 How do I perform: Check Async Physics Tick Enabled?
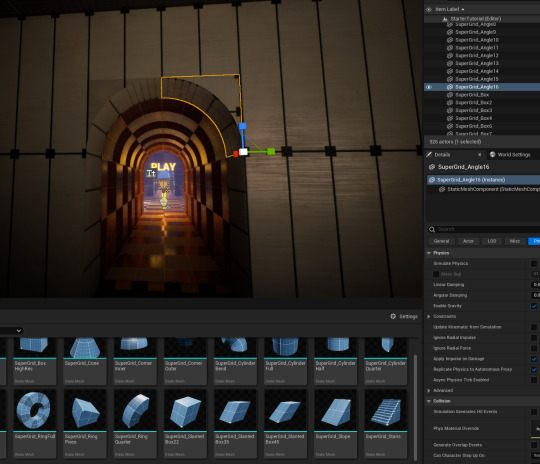pyautogui.click(x=534, y=380)
